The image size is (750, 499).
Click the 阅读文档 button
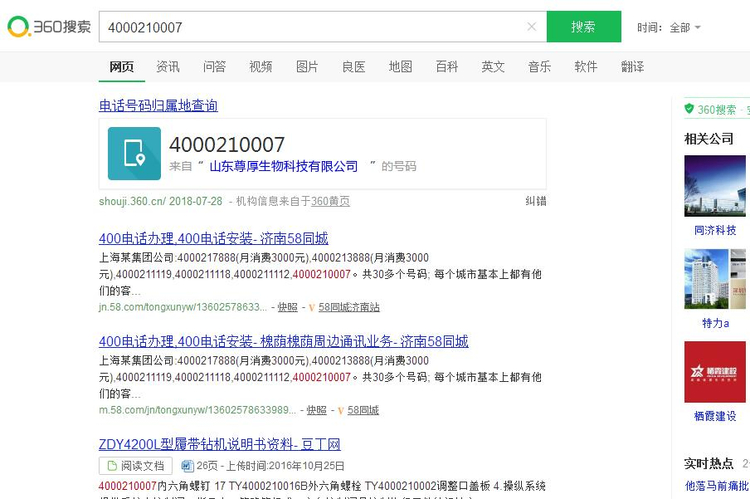135,466
